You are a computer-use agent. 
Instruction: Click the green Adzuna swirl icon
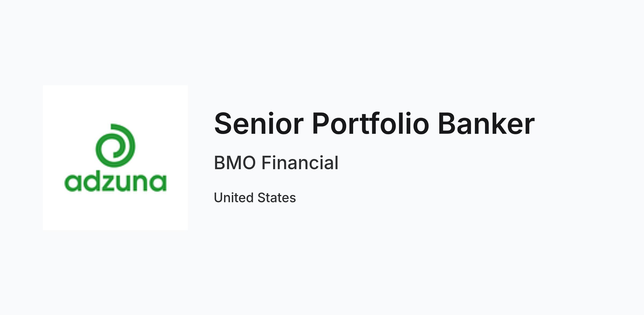(x=115, y=145)
